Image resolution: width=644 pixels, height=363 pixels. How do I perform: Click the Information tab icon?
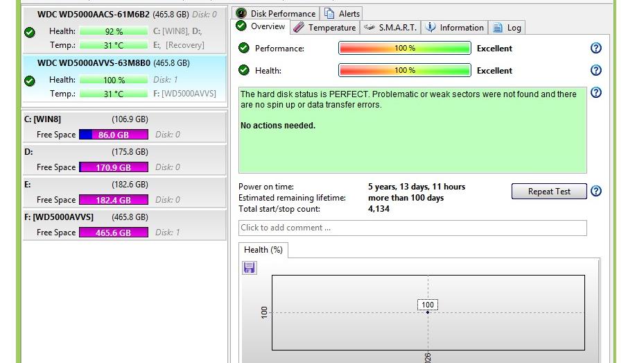coord(430,27)
